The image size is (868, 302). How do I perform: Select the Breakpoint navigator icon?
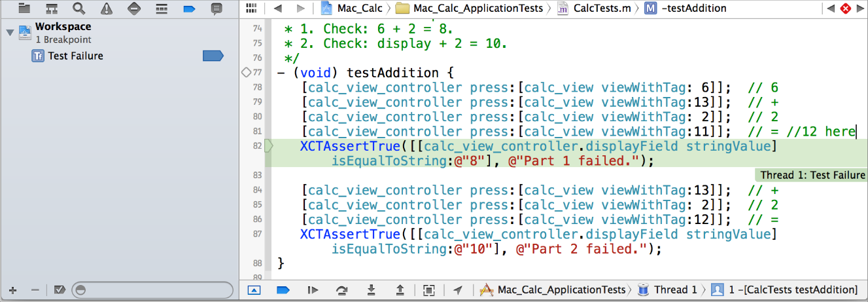click(189, 9)
